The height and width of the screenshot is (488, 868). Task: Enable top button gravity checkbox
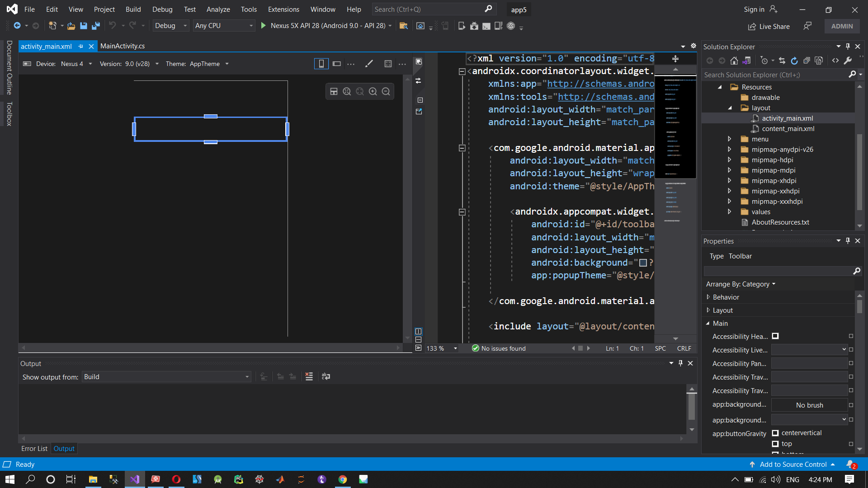(775, 444)
